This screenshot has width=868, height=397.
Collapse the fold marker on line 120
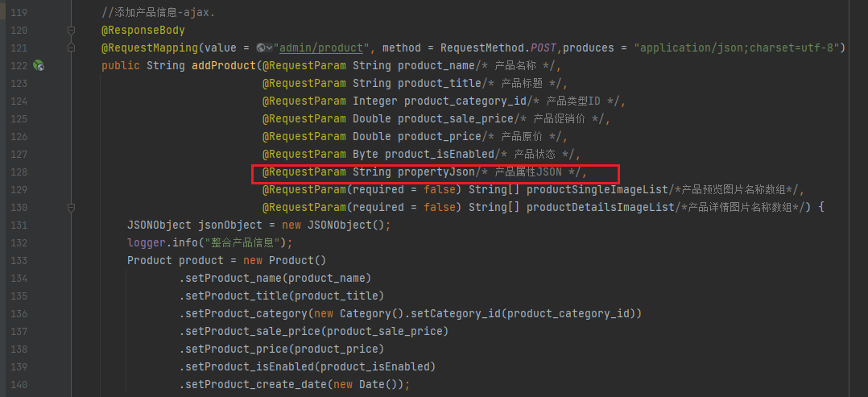click(71, 31)
